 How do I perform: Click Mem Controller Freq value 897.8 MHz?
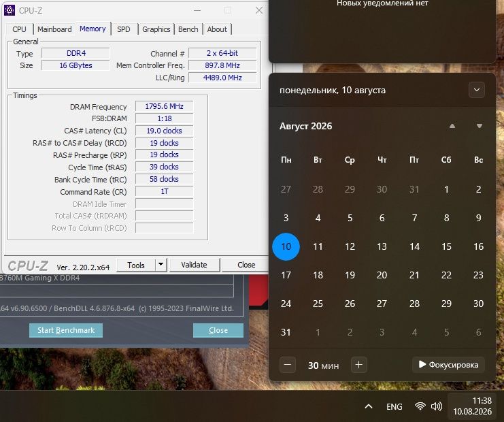222,65
